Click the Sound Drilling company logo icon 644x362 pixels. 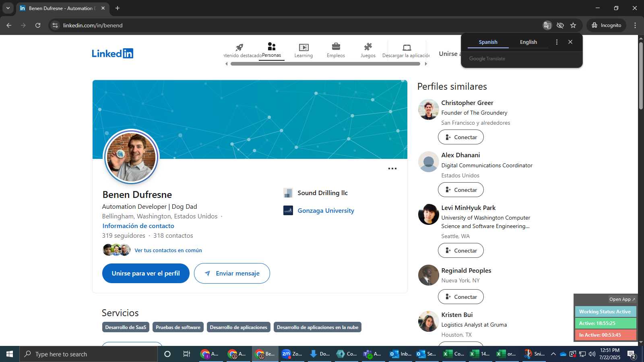288,193
